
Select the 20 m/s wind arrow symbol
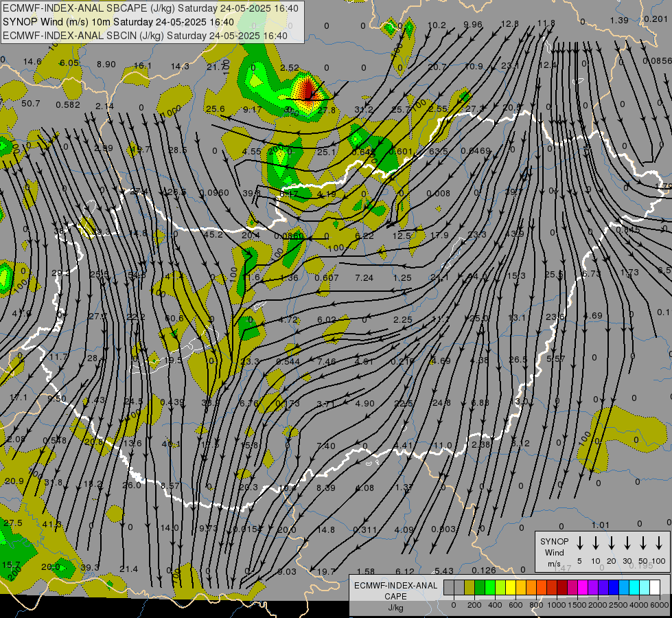click(612, 543)
